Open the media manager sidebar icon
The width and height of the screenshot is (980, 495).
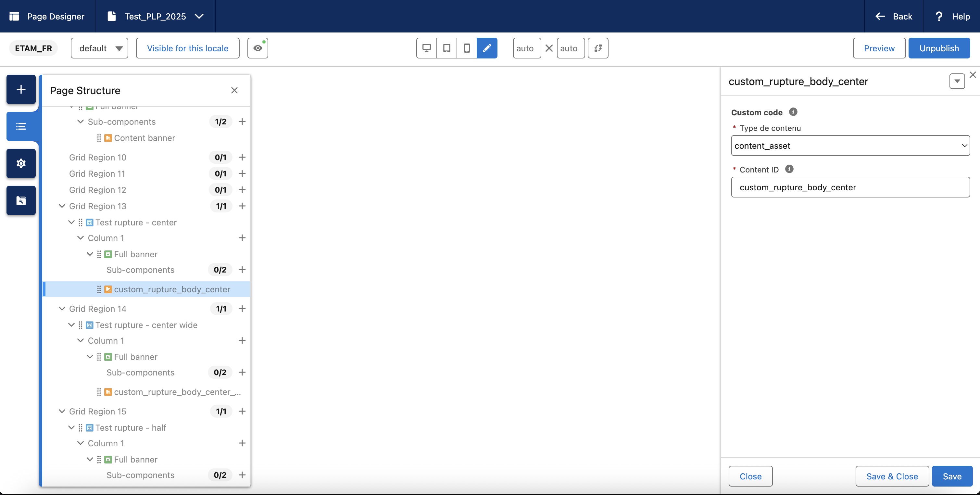point(21,200)
